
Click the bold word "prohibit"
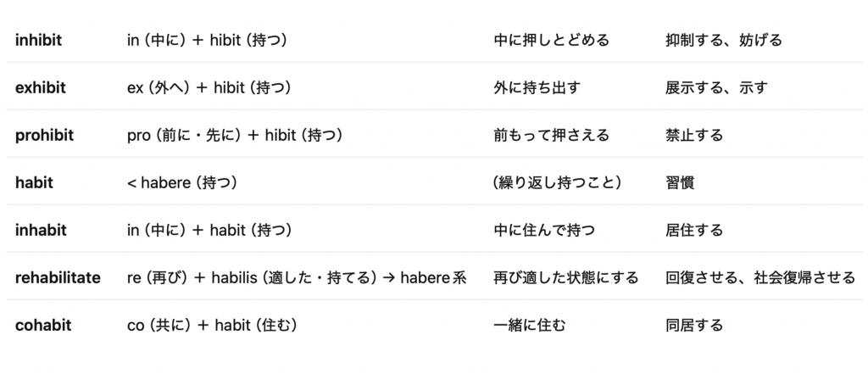[x=45, y=135]
